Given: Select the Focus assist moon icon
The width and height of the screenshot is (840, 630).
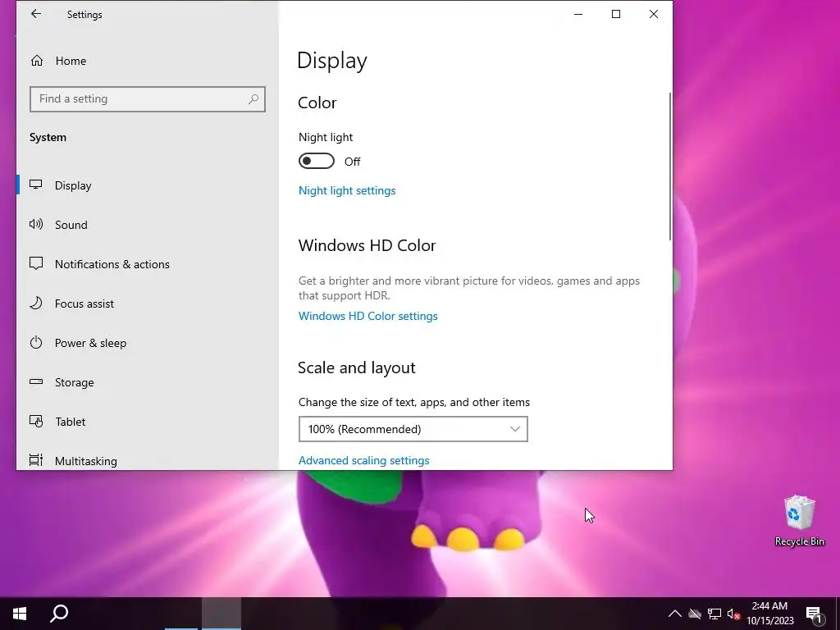Looking at the screenshot, I should [36, 304].
